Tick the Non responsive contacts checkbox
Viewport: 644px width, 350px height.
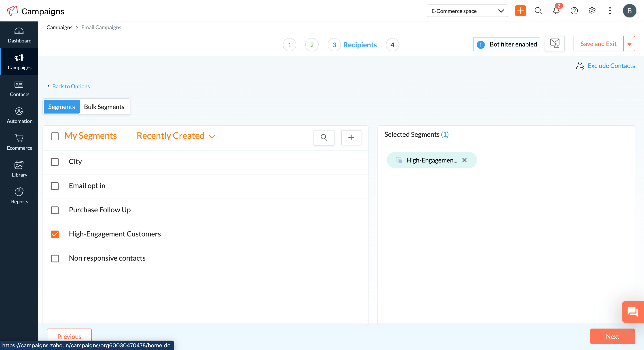click(55, 258)
